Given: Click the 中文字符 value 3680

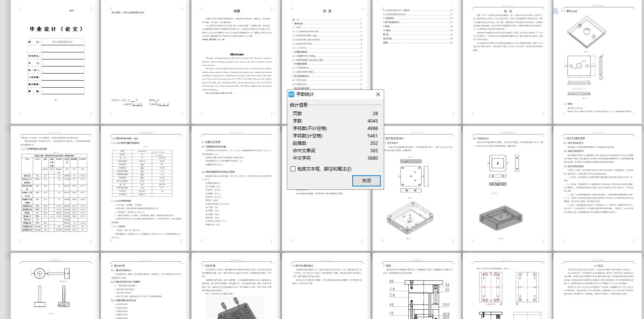Looking at the screenshot, I should tap(373, 158).
